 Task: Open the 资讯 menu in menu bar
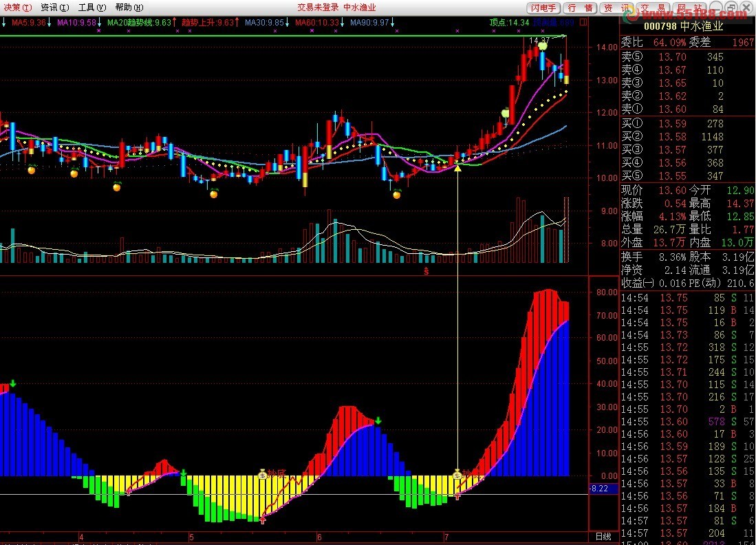(x=54, y=8)
